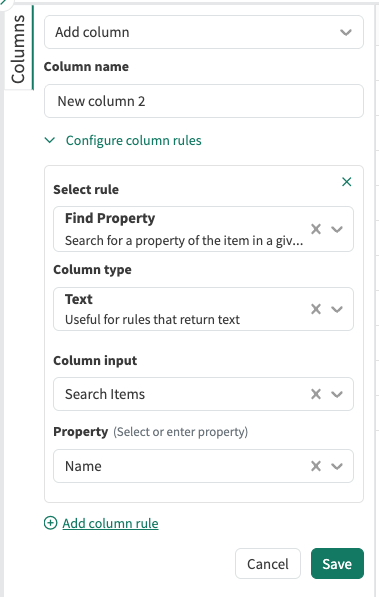
Task: Cancel the column changes
Action: (x=268, y=563)
